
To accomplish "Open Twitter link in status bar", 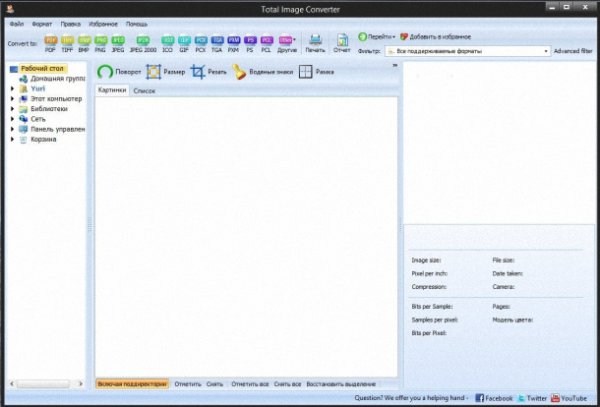I will 532,398.
